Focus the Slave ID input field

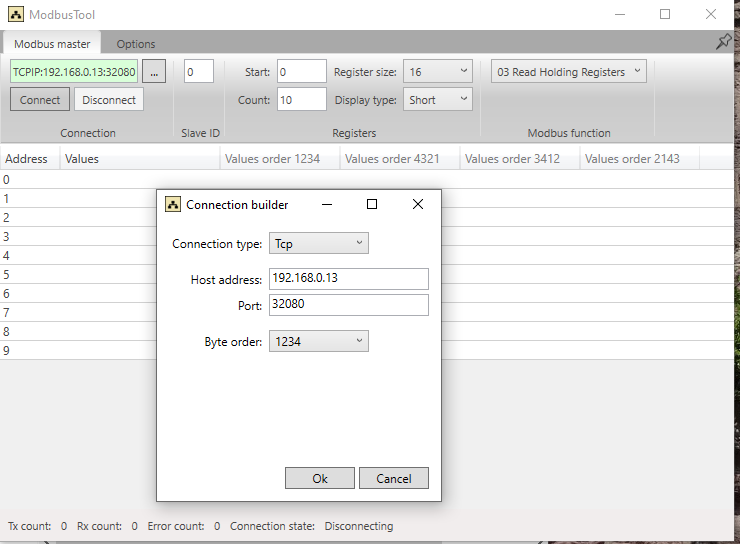pyautogui.click(x=199, y=72)
